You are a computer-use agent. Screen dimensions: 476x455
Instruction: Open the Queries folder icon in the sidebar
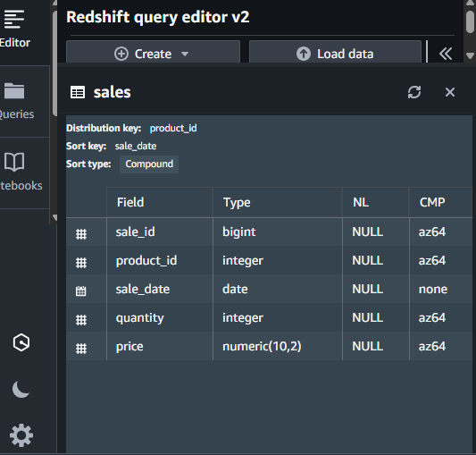(x=14, y=91)
